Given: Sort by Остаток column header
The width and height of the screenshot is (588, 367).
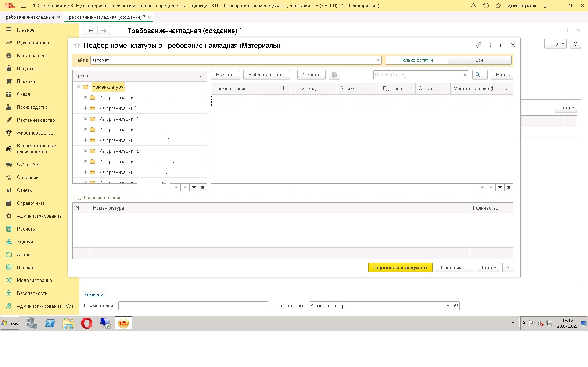Looking at the screenshot, I should (x=433, y=88).
